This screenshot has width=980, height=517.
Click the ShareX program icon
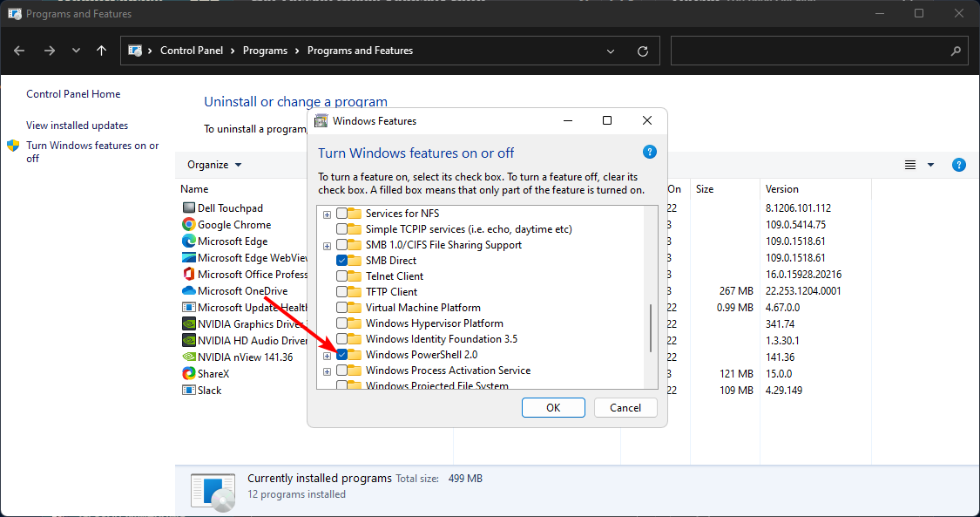[189, 373]
